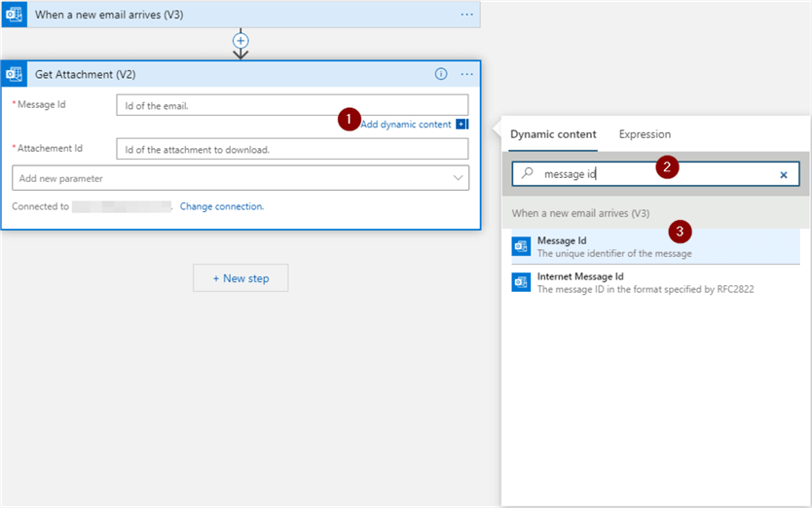Click into the Message Id input field
The image size is (812, 508).
coord(291,105)
